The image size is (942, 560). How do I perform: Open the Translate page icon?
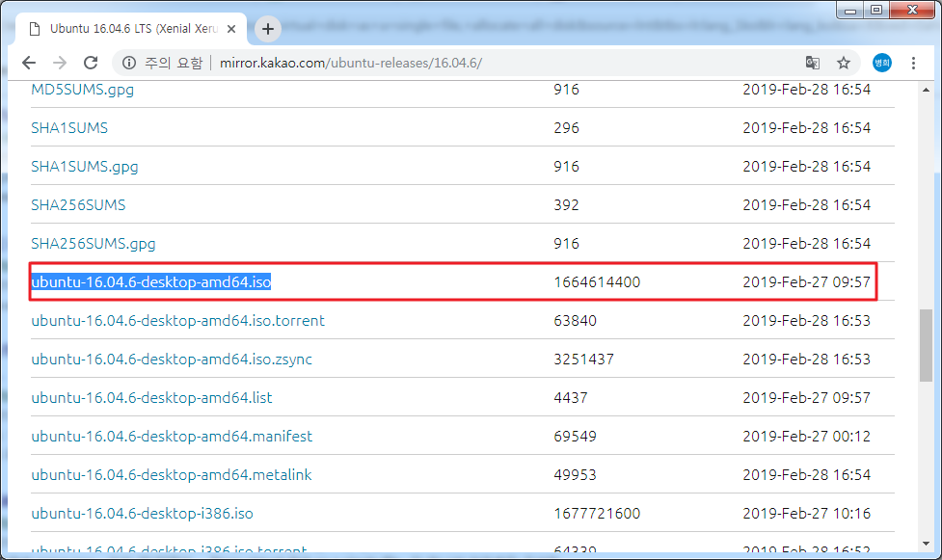pos(812,63)
